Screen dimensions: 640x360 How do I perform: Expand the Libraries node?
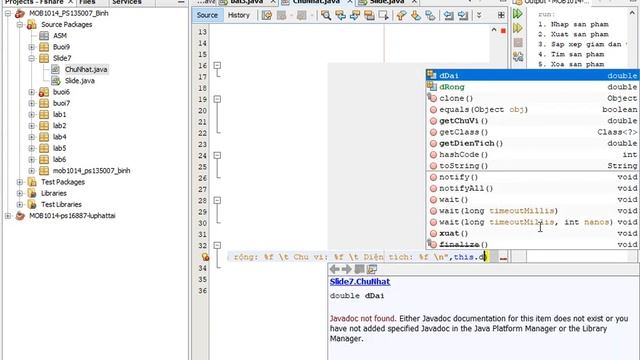point(20,193)
